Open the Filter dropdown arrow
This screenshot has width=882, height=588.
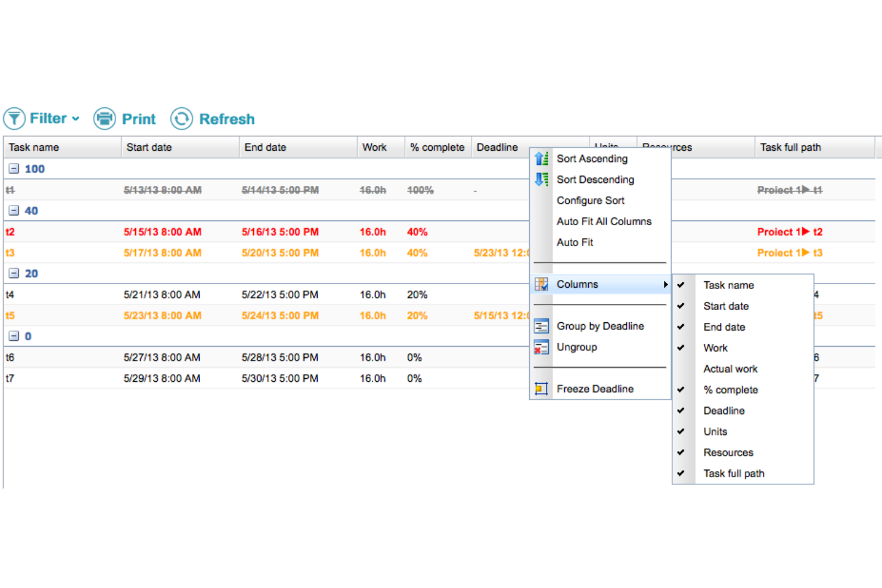pyautogui.click(x=76, y=119)
